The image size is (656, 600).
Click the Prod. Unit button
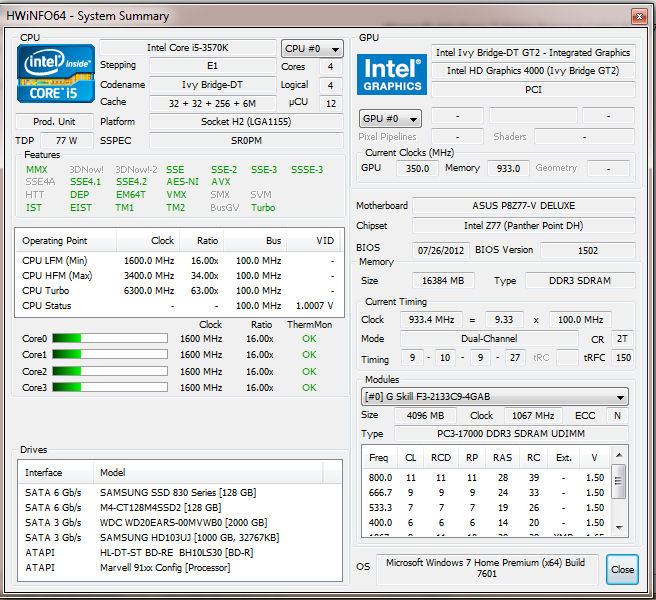[x=54, y=122]
